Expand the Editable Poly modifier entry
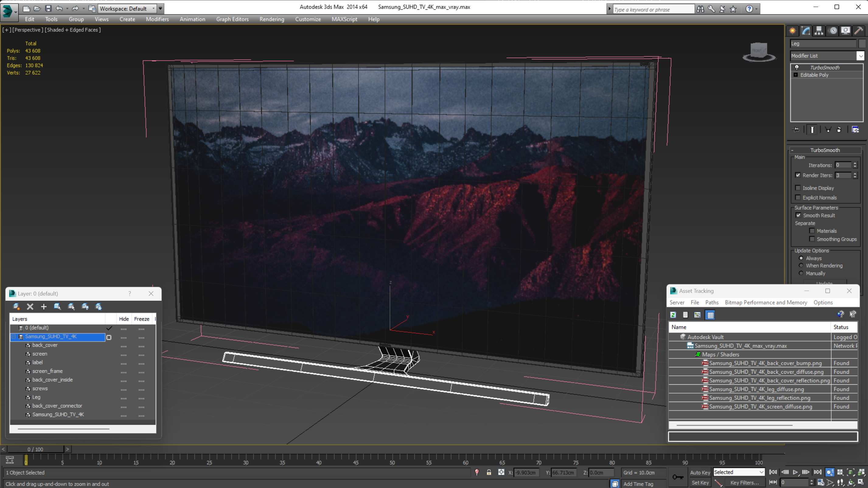The height and width of the screenshot is (488, 868). tap(796, 75)
